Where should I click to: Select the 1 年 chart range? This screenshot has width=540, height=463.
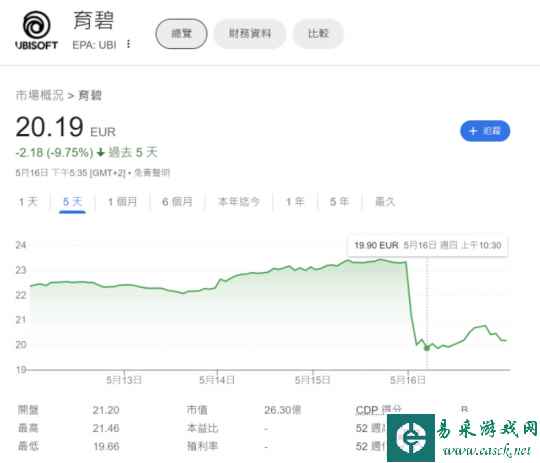point(295,202)
